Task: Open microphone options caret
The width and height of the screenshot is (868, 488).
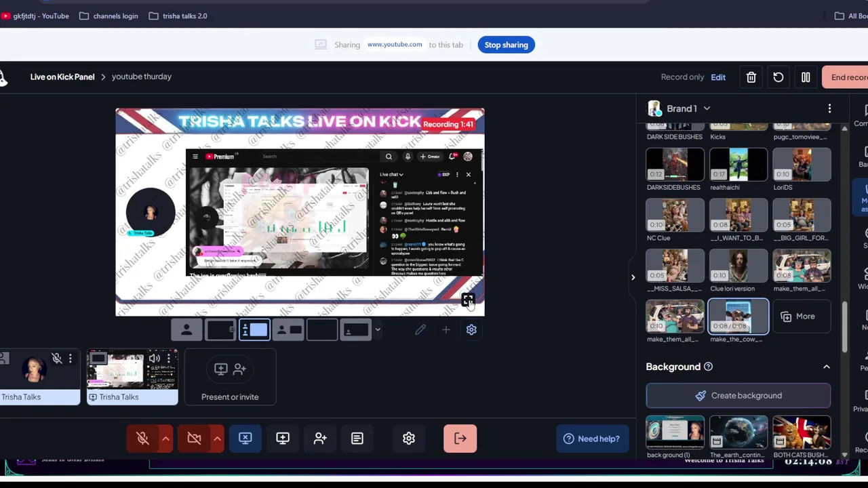Action: [x=165, y=439]
